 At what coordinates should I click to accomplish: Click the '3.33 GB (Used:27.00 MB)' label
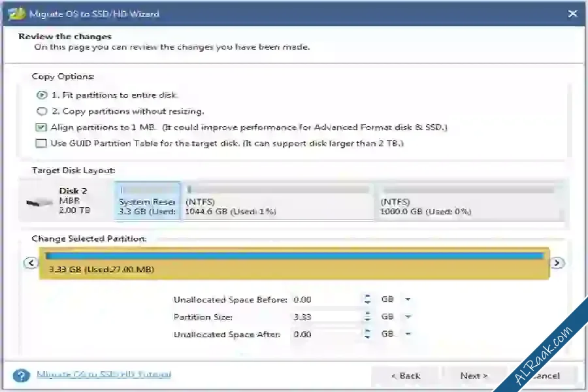(x=101, y=269)
